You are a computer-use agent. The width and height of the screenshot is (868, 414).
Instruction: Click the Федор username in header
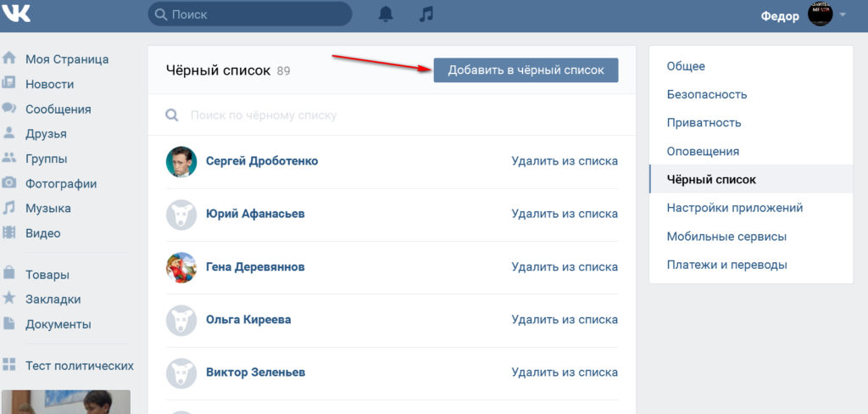click(780, 16)
